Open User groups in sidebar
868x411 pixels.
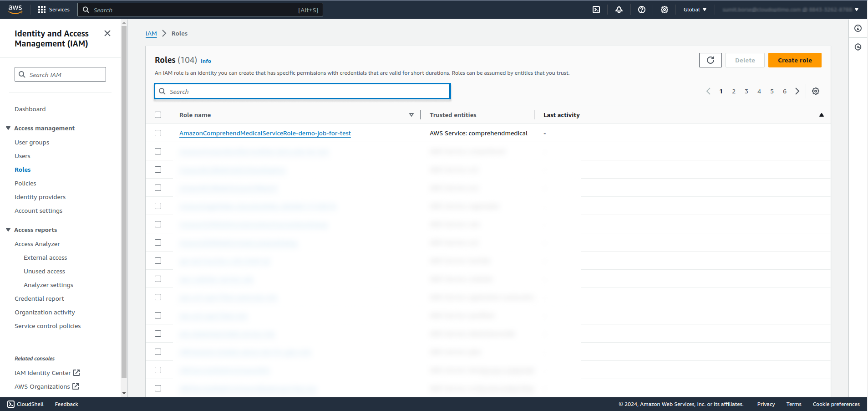32,142
